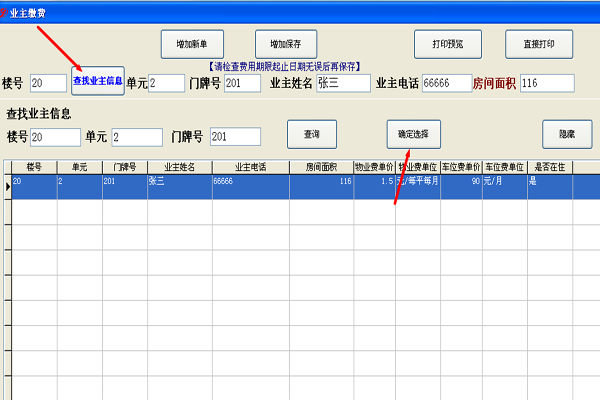This screenshot has height=400, width=600.
Task: Click cell 张三 in the table row
Action: 180,187
